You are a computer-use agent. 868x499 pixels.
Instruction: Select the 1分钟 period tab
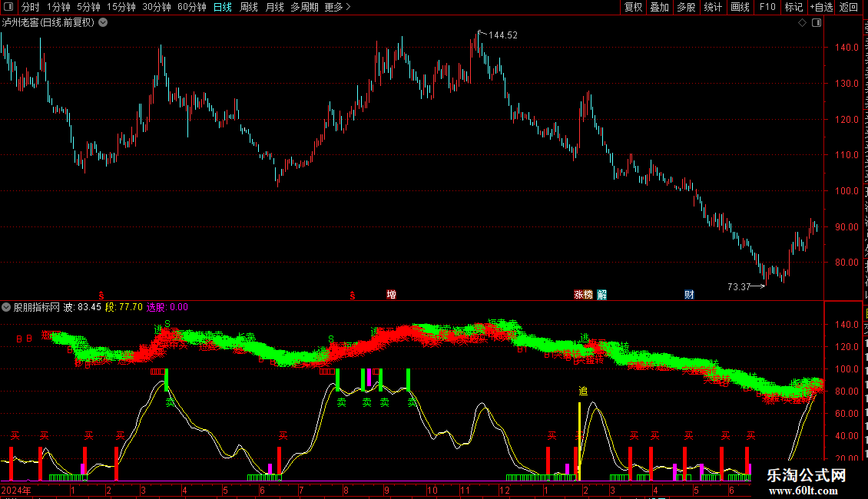coord(58,7)
